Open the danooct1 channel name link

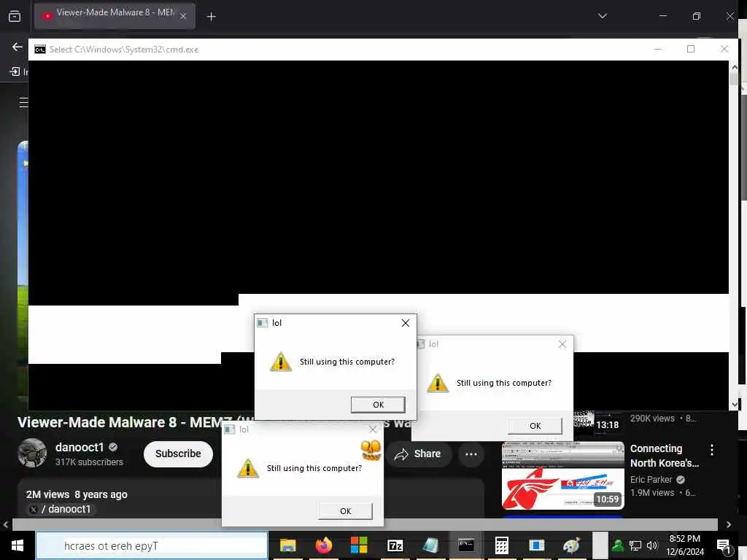79,447
